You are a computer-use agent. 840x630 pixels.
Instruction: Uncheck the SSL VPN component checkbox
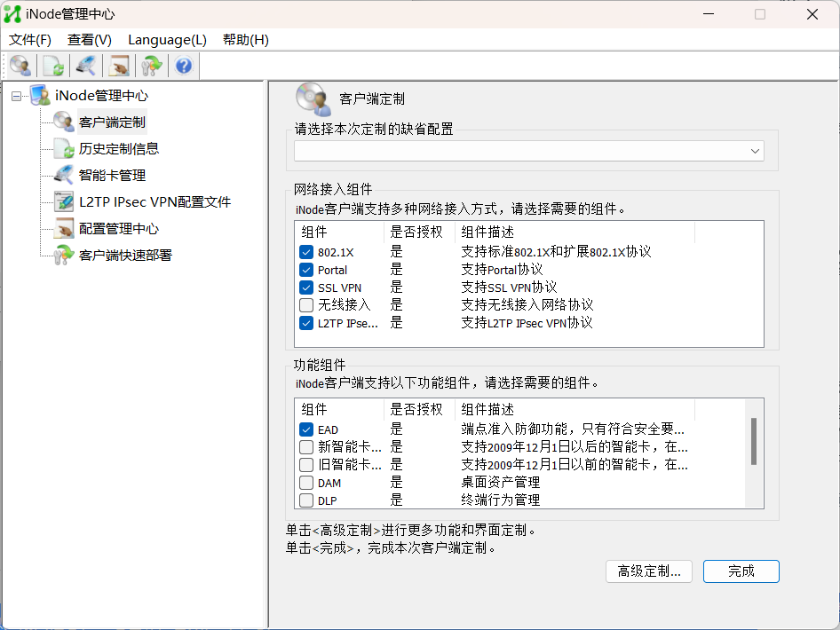(306, 287)
